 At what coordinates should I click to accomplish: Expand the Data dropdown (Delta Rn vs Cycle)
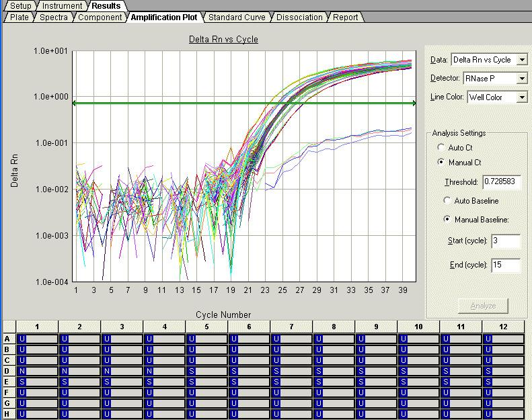coord(522,60)
